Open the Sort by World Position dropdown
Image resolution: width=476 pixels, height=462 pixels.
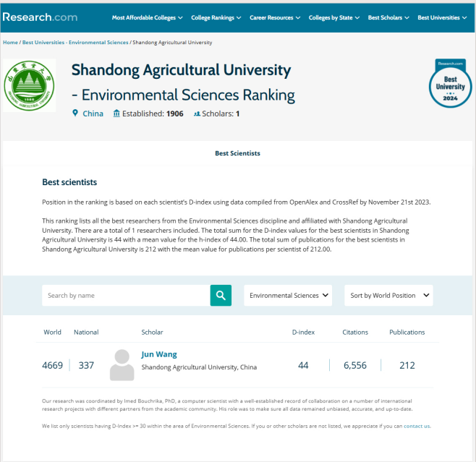click(388, 295)
